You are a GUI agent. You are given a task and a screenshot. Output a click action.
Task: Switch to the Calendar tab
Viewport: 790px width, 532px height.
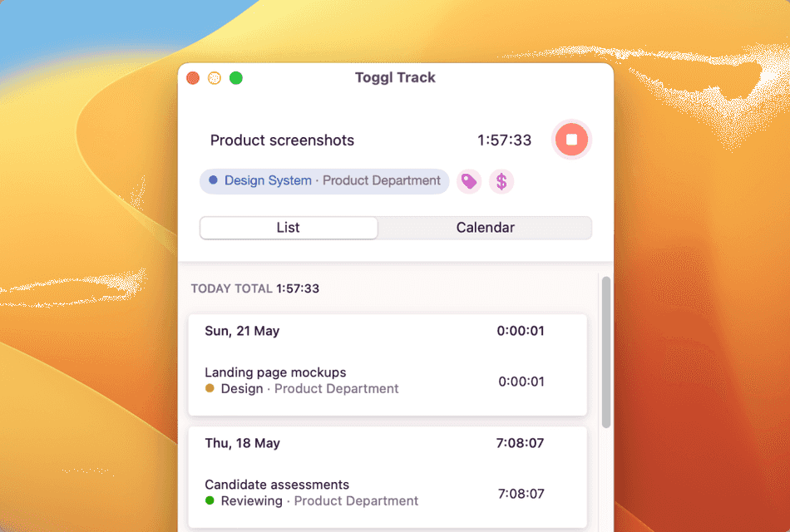click(485, 227)
